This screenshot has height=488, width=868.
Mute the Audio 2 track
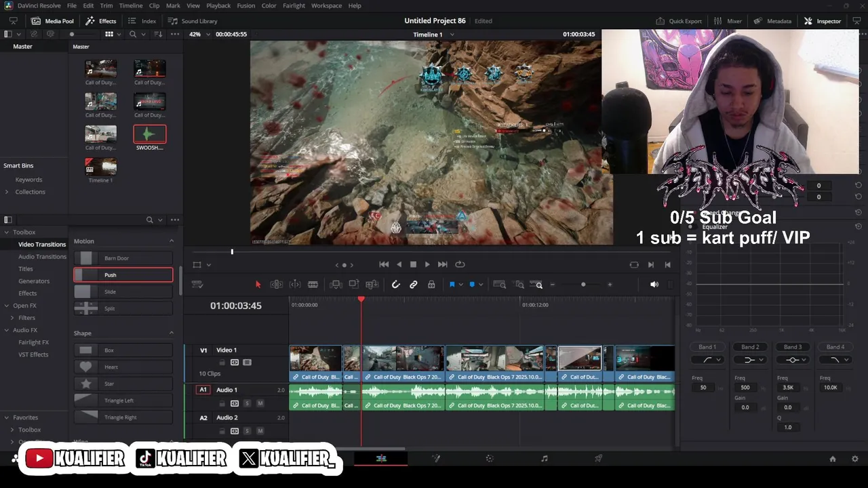[260, 431]
